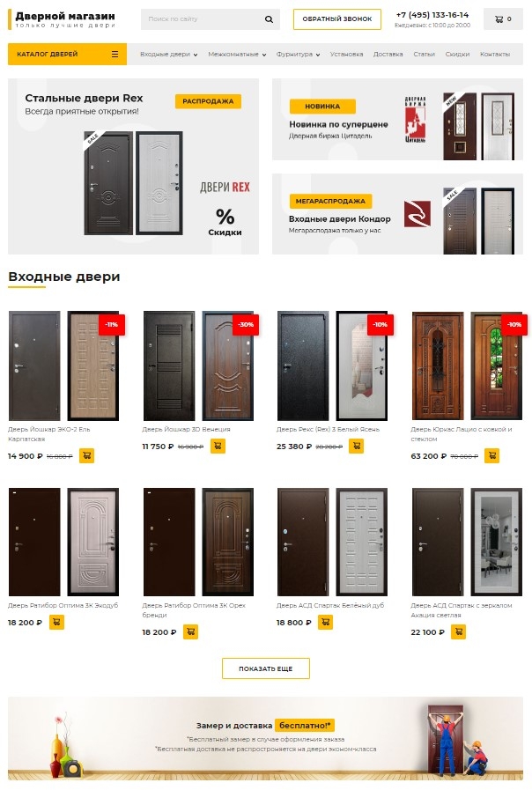This screenshot has width=532, height=790.
Task: Click the Обратный звонок button
Action: (337, 19)
